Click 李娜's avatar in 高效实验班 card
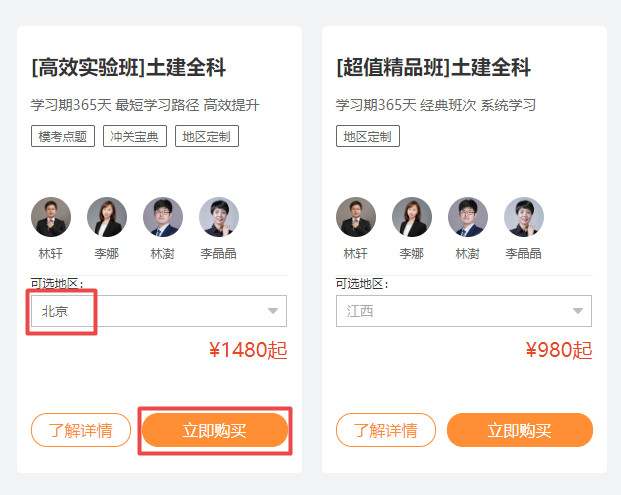The image size is (621, 495). [107, 217]
